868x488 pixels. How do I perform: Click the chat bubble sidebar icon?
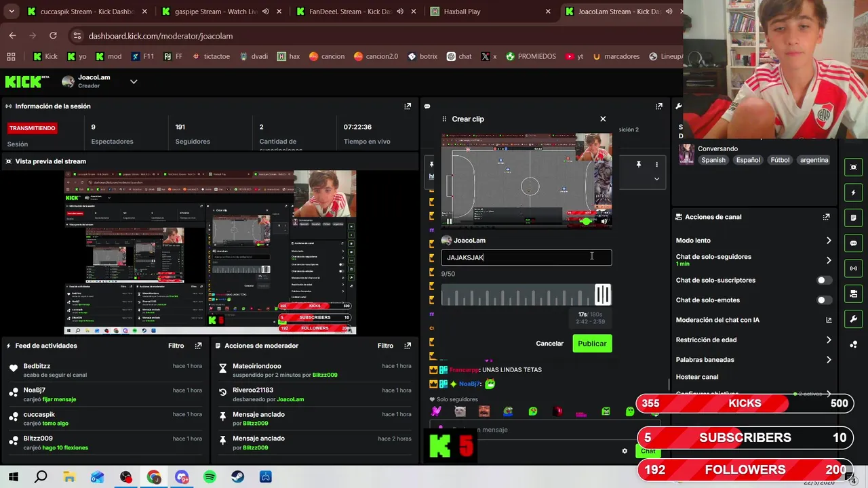853,243
